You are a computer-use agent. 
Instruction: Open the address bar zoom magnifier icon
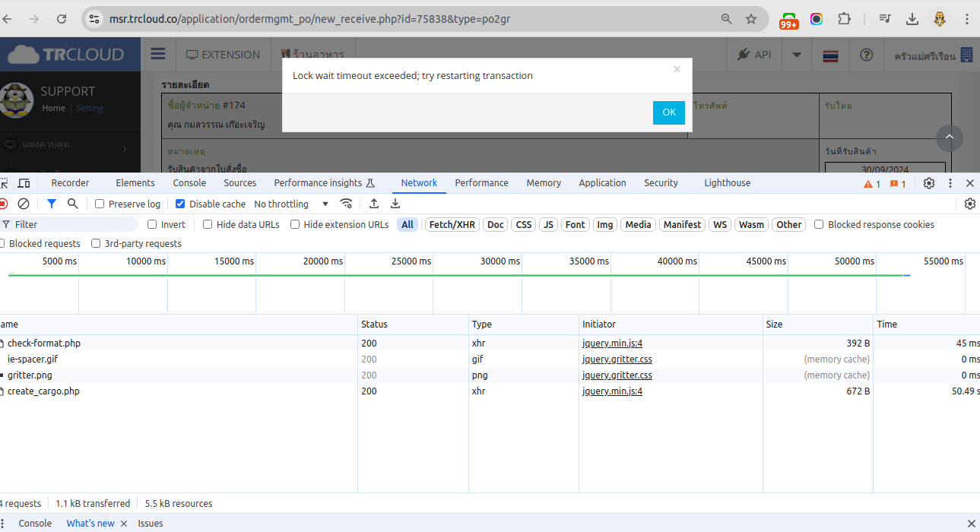727,19
